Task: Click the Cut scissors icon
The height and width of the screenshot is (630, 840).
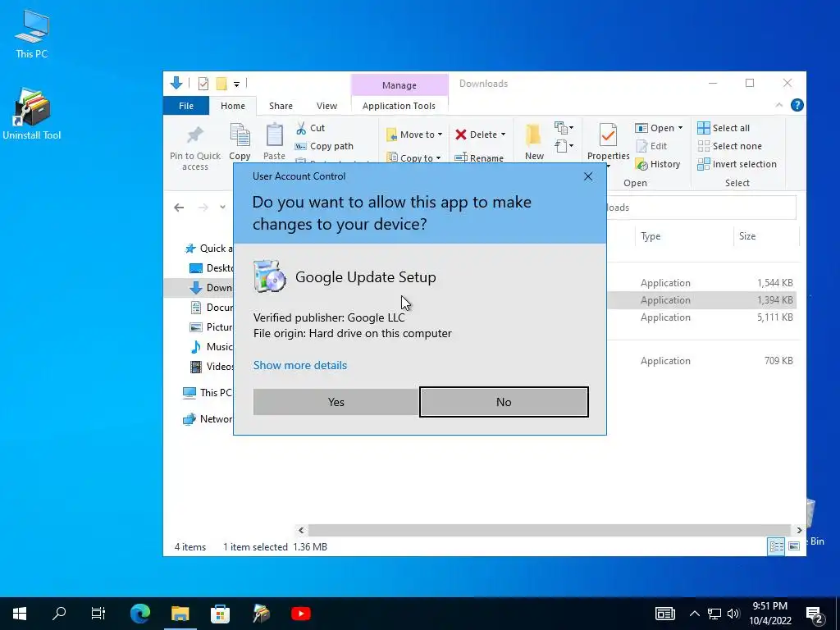Action: click(301, 128)
